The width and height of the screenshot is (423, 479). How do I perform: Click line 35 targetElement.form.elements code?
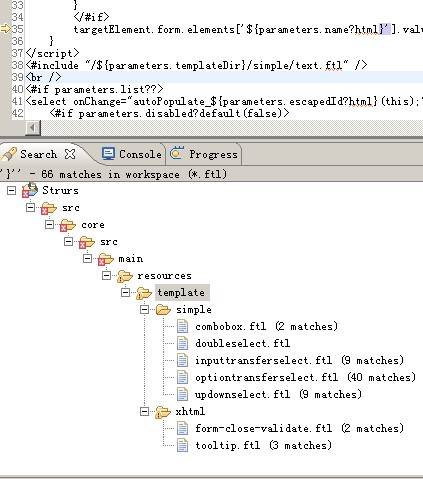tap(248, 29)
